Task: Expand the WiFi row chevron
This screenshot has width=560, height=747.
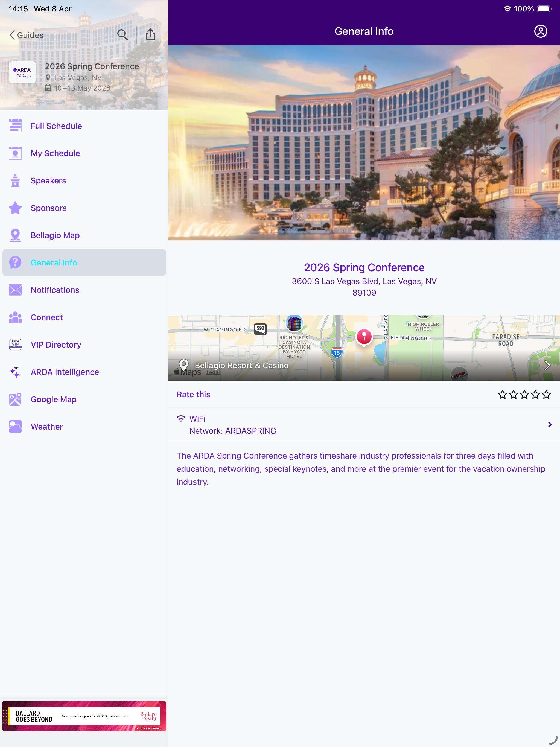Action: pyautogui.click(x=550, y=424)
